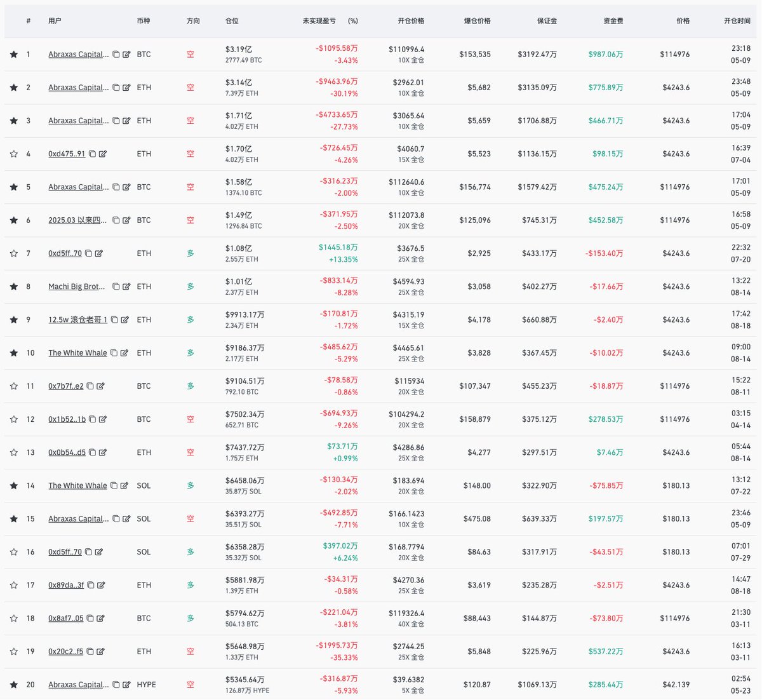762x700 pixels.
Task: Star the 0x20c2..f5 row
Action: (x=14, y=651)
